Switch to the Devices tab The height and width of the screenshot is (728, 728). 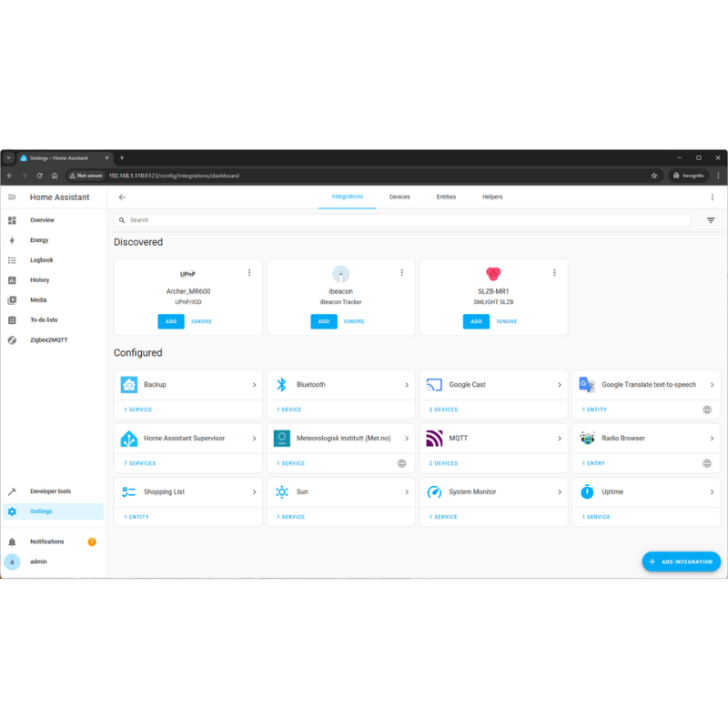click(399, 197)
